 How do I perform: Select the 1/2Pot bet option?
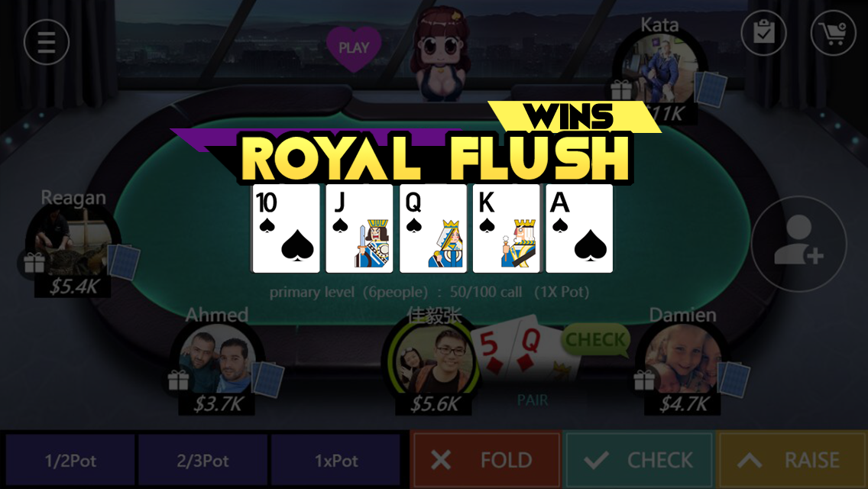(70, 460)
